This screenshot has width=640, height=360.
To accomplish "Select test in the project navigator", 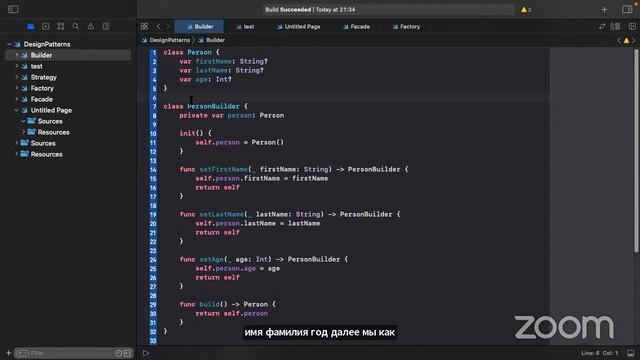I will point(36,66).
